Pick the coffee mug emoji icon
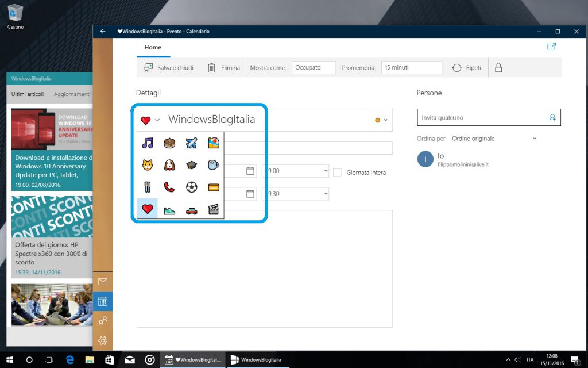The width and height of the screenshot is (588, 368). point(214,165)
